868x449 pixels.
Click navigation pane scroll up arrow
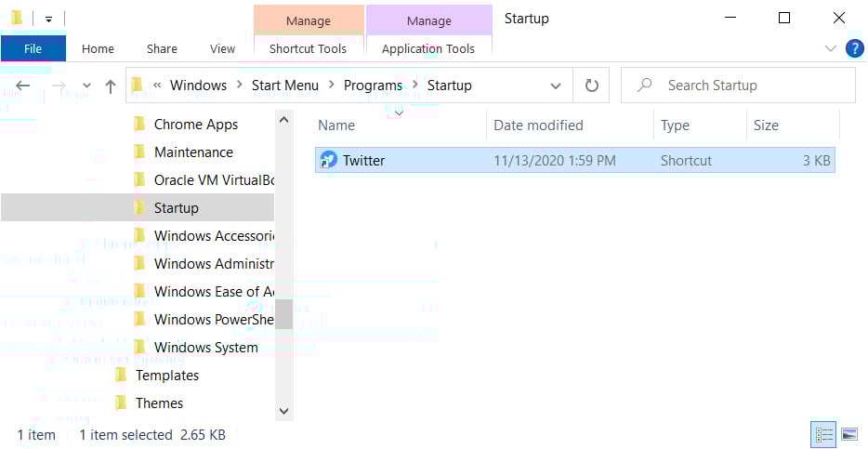[x=284, y=119]
